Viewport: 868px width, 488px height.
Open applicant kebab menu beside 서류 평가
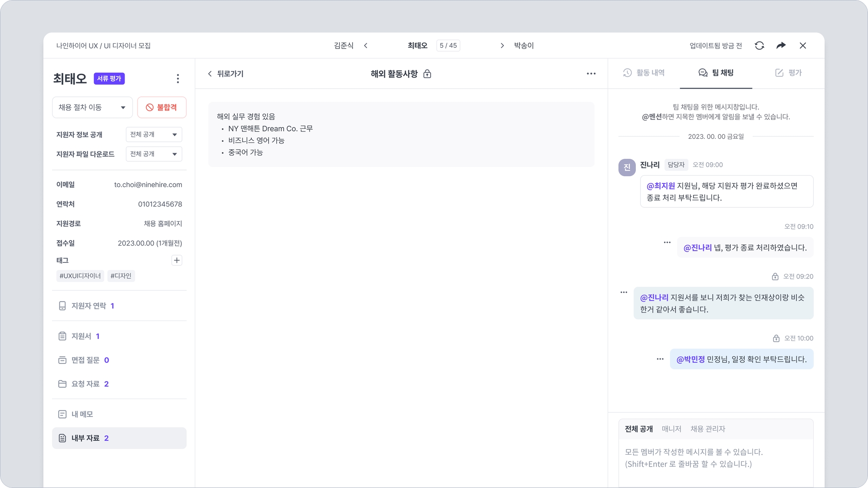[x=178, y=79]
